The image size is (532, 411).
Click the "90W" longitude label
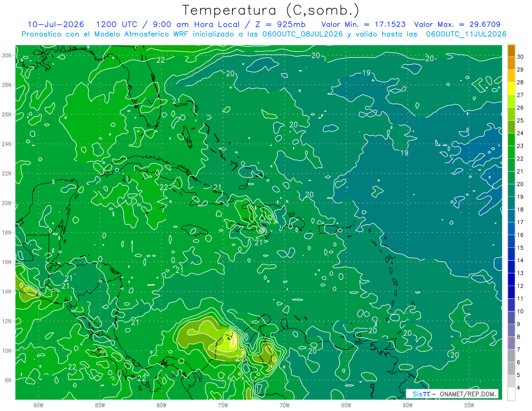tap(38, 405)
